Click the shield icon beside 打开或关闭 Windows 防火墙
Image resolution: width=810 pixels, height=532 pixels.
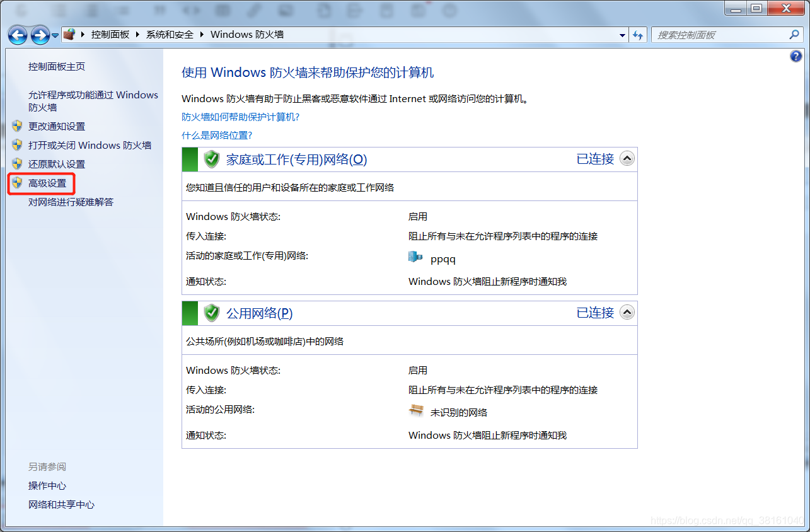[16, 145]
